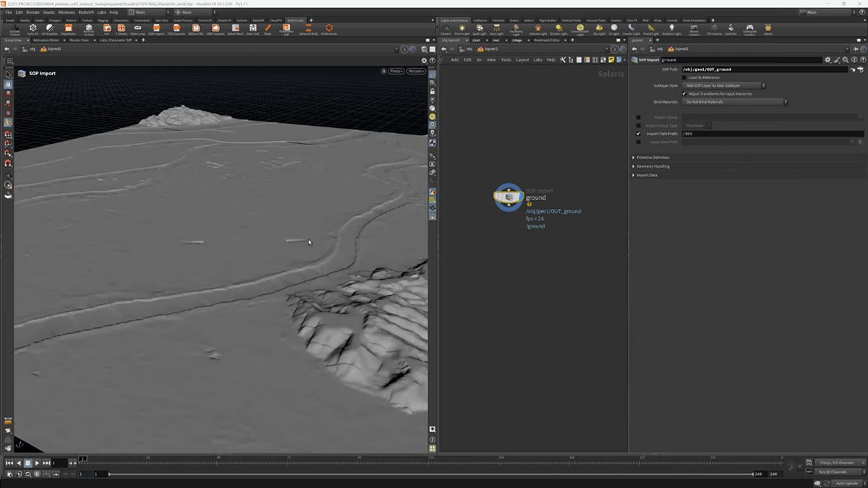Add a Point Light from the shelf
The image size is (868, 488).
pos(461,29)
